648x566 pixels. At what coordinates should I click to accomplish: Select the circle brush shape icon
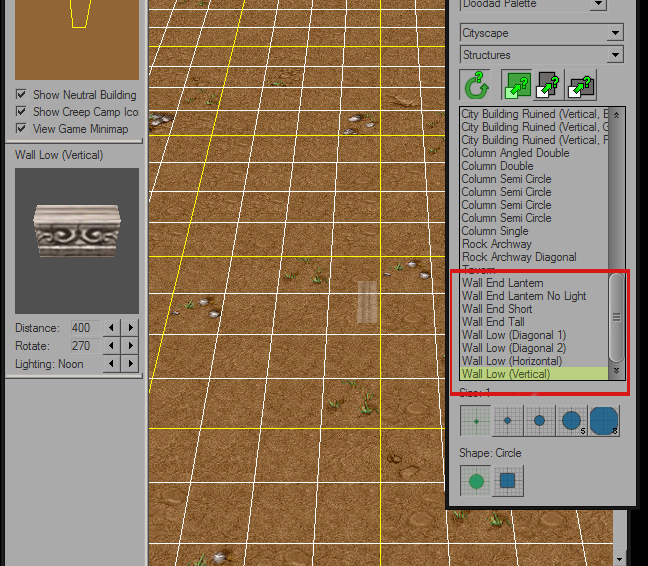click(476, 480)
